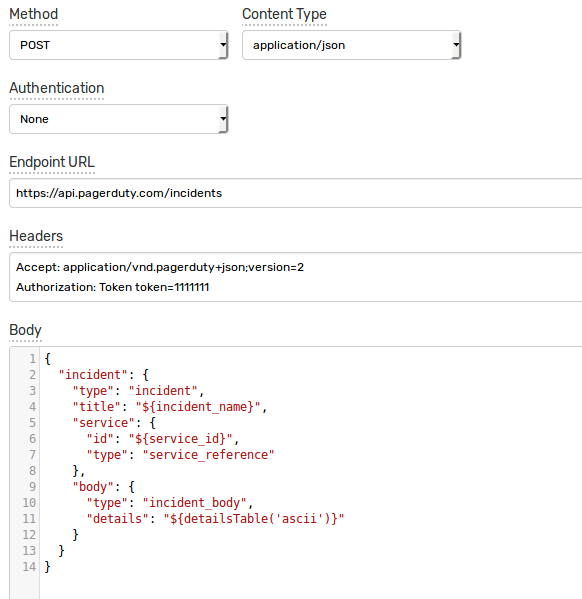Click the Method field label
Viewport: 582px width, 599px height.
point(34,15)
